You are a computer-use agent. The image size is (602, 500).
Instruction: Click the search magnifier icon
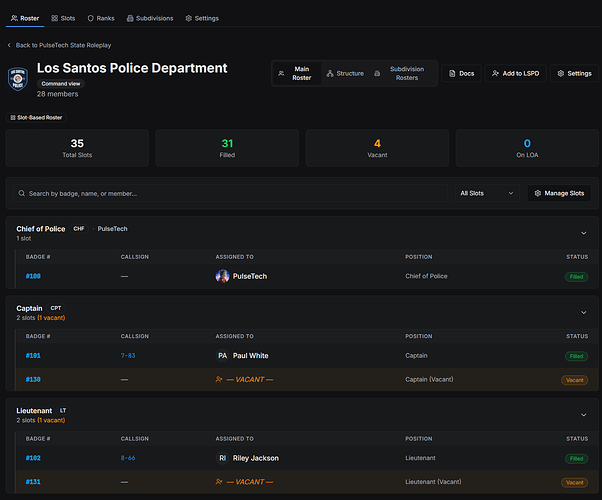click(22, 193)
